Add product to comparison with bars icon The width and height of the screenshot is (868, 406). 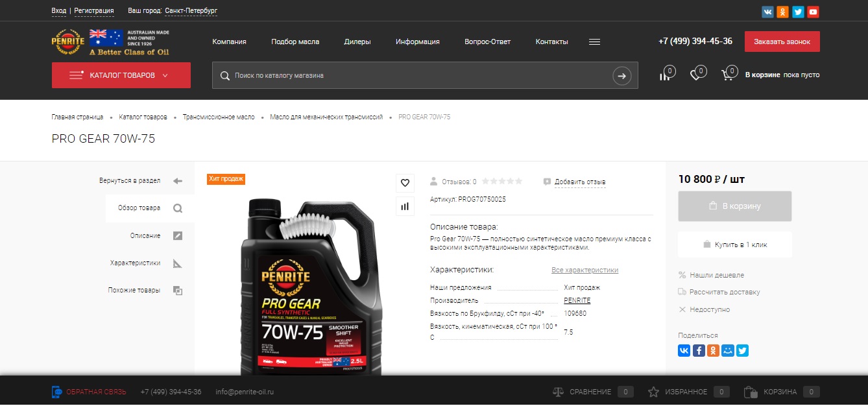[x=405, y=206]
